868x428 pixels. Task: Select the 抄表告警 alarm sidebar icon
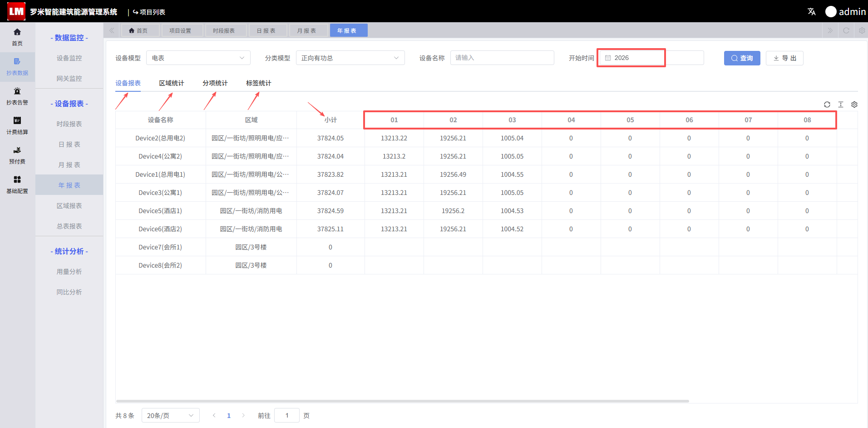point(17,96)
